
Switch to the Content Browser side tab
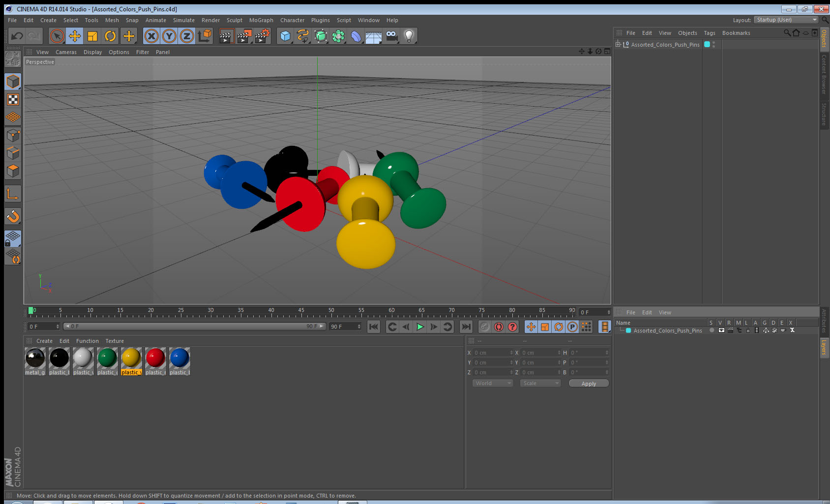[824, 74]
